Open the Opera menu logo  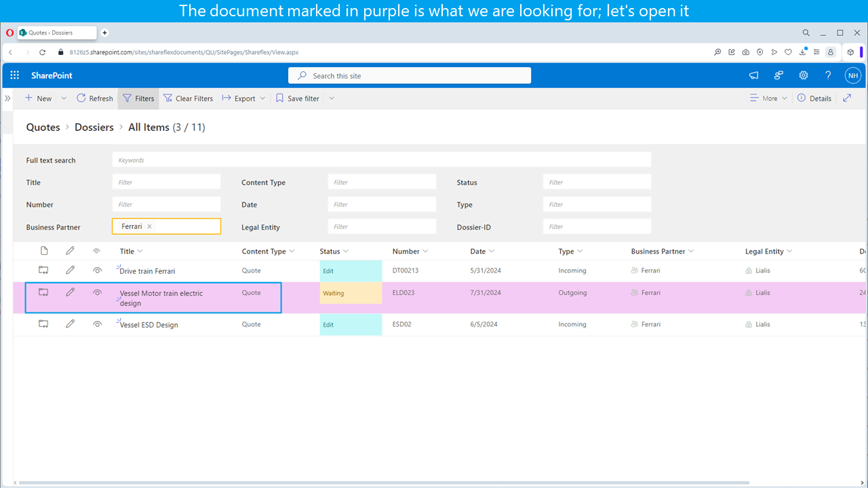click(x=9, y=33)
